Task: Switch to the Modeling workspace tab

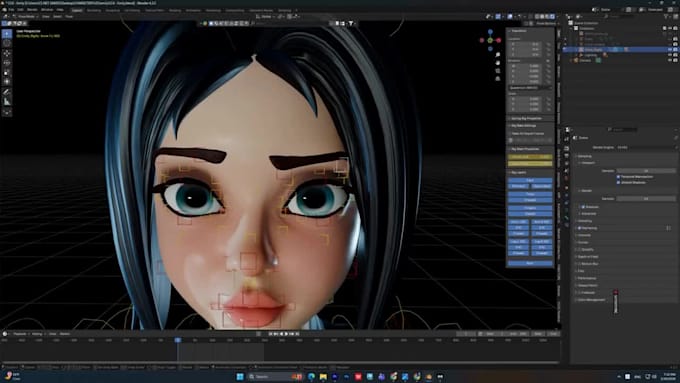Action: point(94,10)
